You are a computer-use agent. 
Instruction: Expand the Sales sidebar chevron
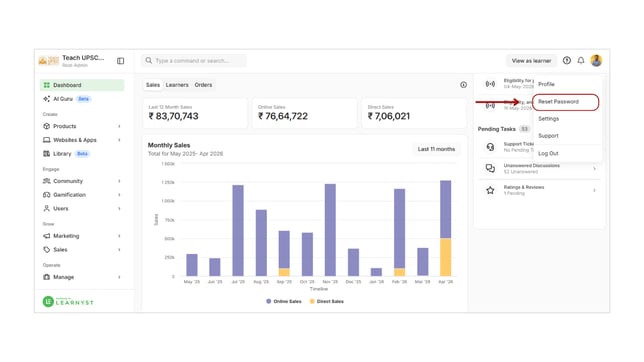(119, 249)
